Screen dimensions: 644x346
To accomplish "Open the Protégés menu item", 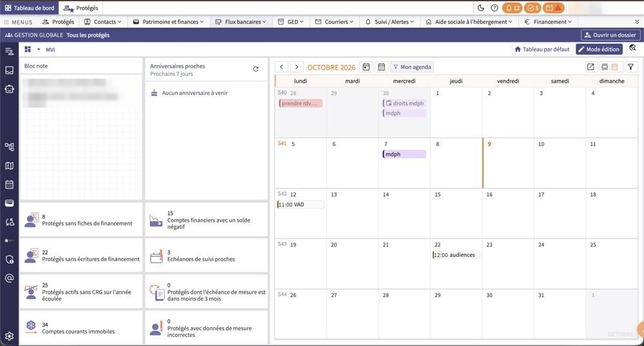I will [x=59, y=22].
